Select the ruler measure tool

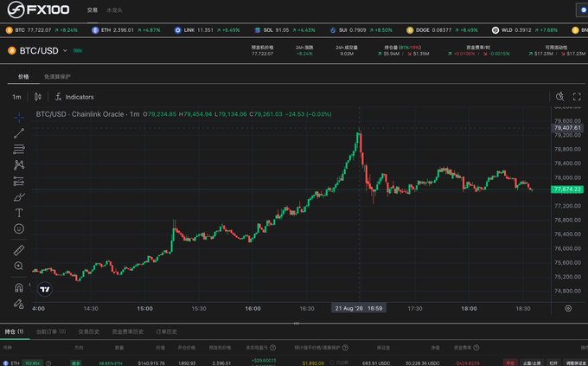[19, 250]
